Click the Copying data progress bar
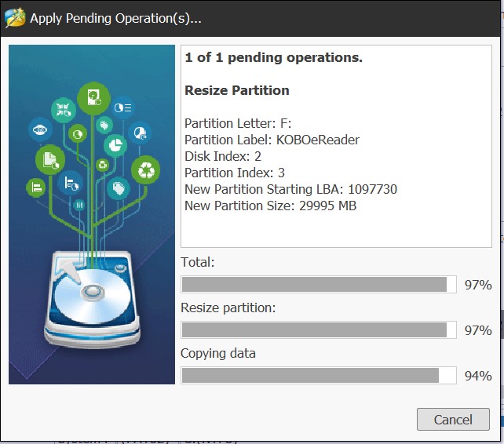Screen dimensions: 504x444 [319, 375]
